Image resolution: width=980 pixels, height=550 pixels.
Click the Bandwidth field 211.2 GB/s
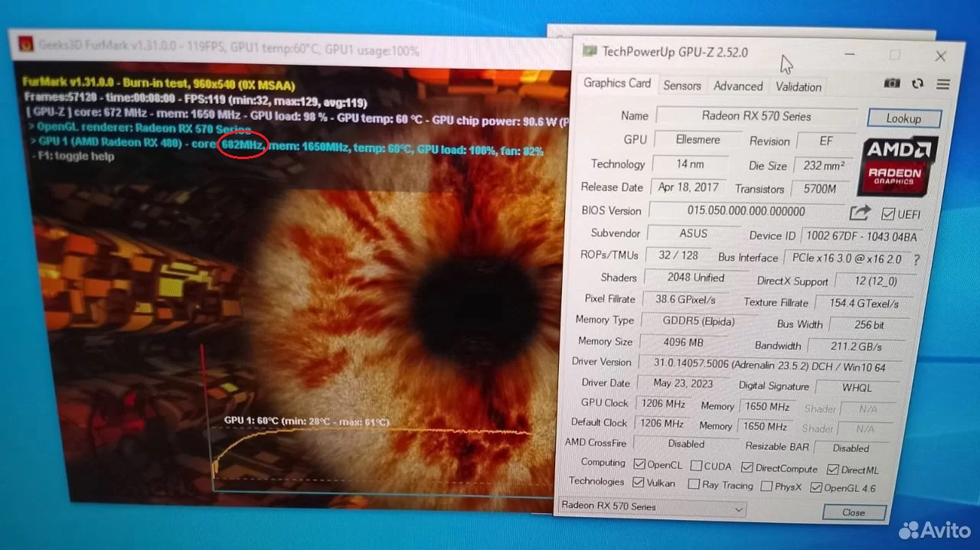click(x=857, y=346)
